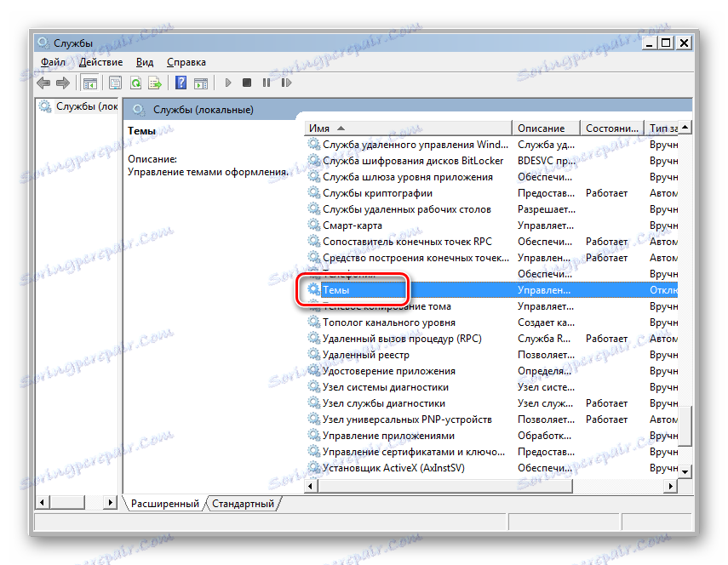Switch to the Стандартный tab
The height and width of the screenshot is (565, 728).
(243, 503)
